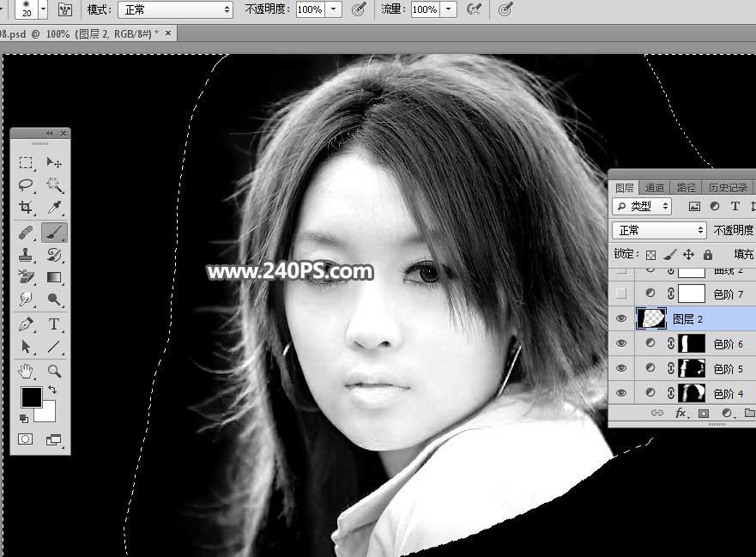
Task: Swap foreground and background colors
Action: click(x=52, y=389)
